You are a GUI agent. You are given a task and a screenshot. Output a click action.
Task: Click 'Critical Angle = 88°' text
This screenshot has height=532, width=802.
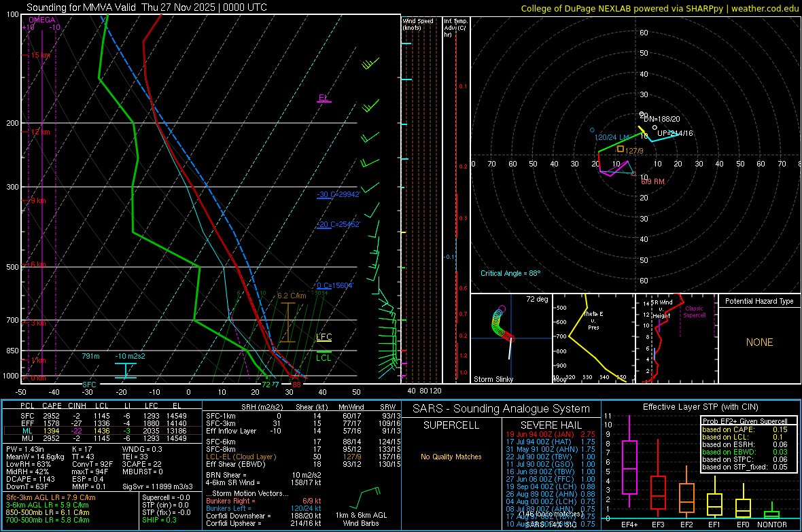510,273
